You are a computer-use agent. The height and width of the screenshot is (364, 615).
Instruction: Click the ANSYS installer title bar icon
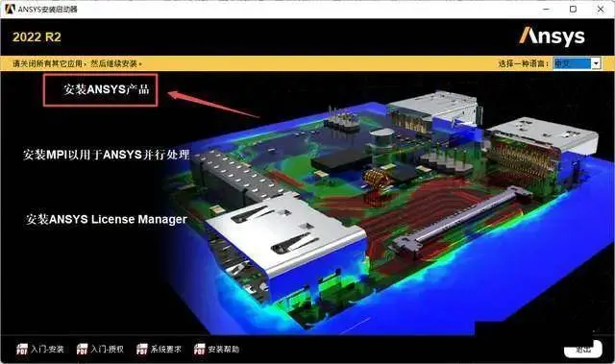[10, 9]
